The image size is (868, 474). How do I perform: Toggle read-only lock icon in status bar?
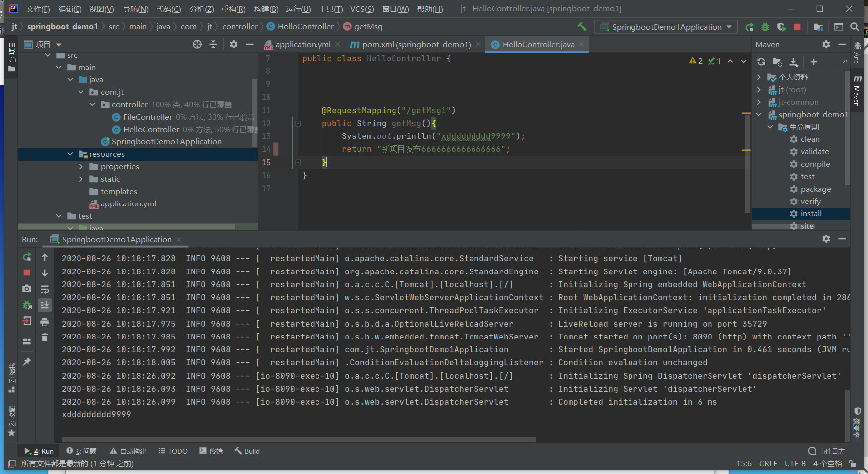point(853,463)
